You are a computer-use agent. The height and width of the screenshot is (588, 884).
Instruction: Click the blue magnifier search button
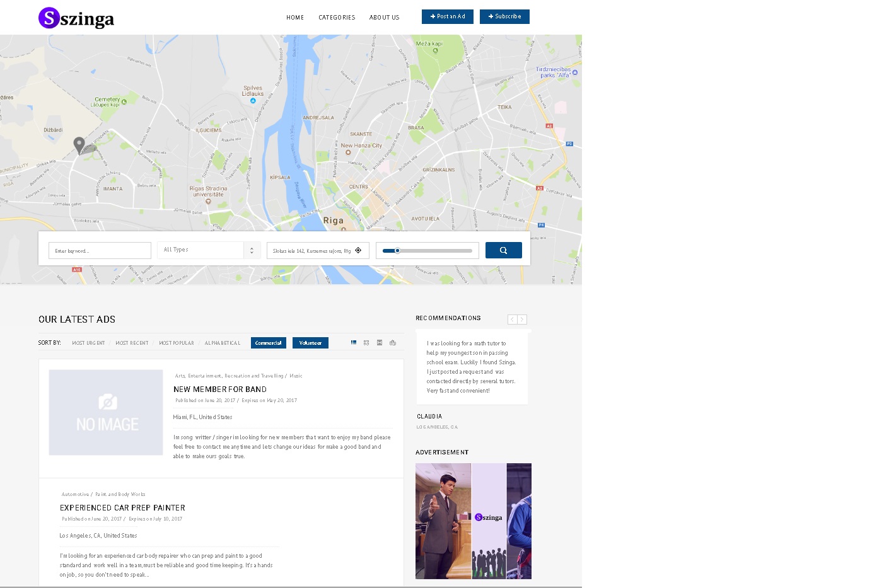coord(504,250)
